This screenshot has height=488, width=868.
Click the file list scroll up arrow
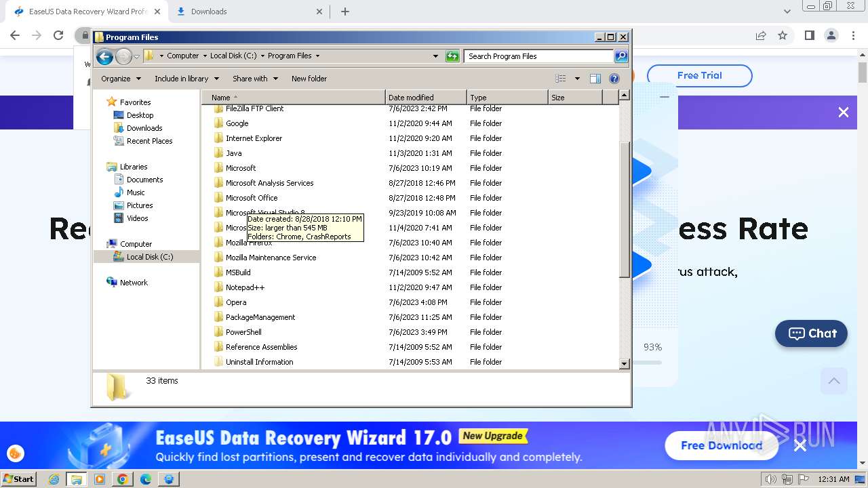(x=625, y=96)
